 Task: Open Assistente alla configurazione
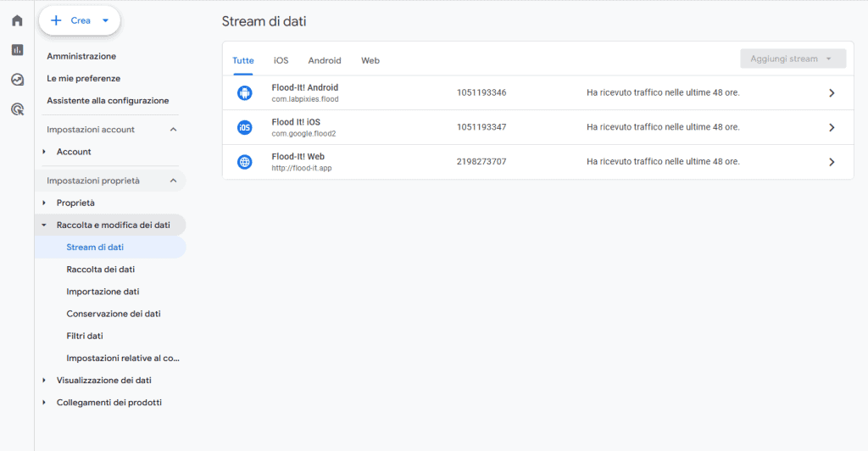(108, 100)
